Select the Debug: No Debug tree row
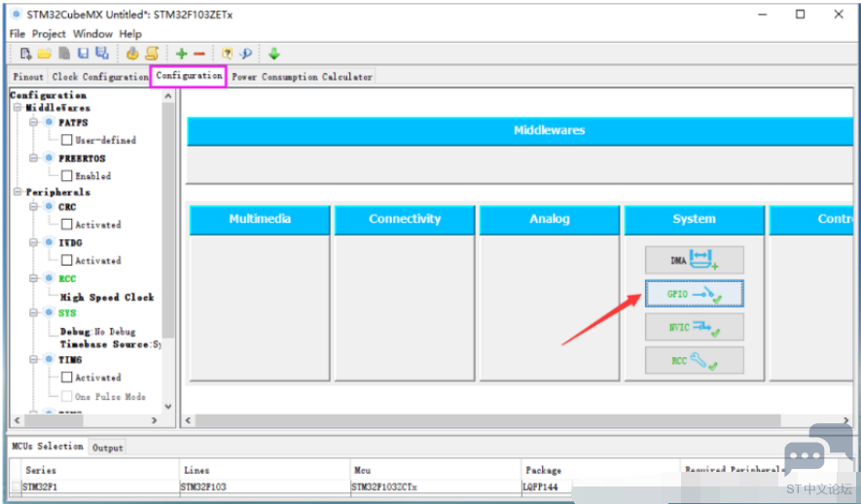Image resolution: width=861 pixels, height=504 pixels. click(97, 332)
